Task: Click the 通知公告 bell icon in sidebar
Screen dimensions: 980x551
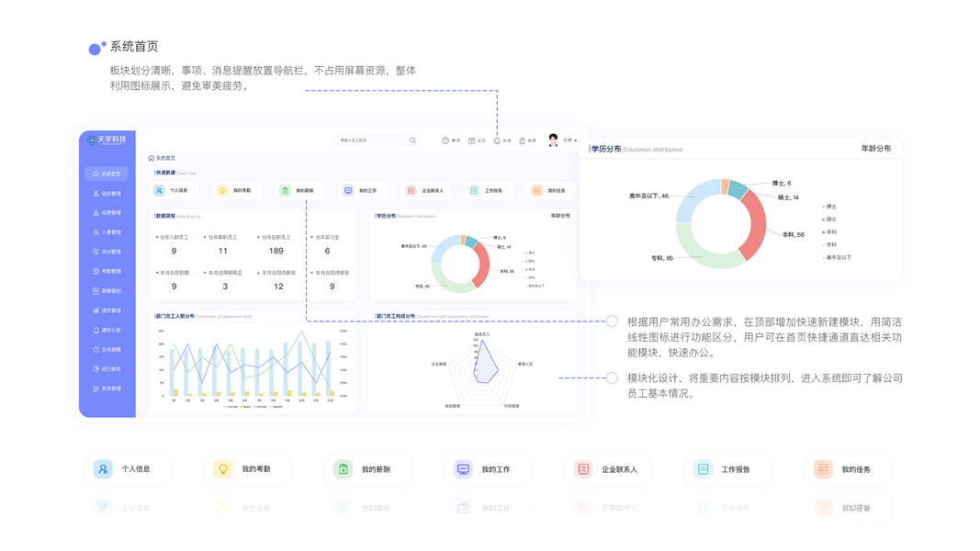Action: (x=96, y=330)
